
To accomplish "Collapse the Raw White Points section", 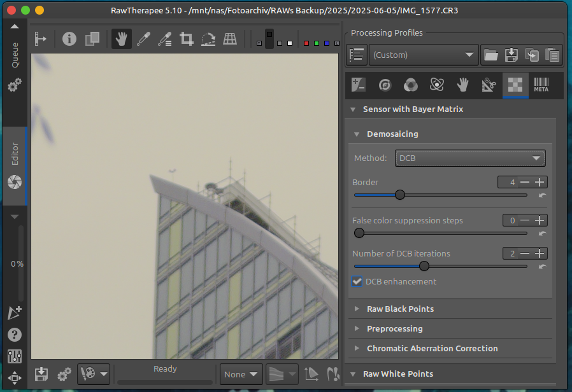I will pyautogui.click(x=353, y=374).
